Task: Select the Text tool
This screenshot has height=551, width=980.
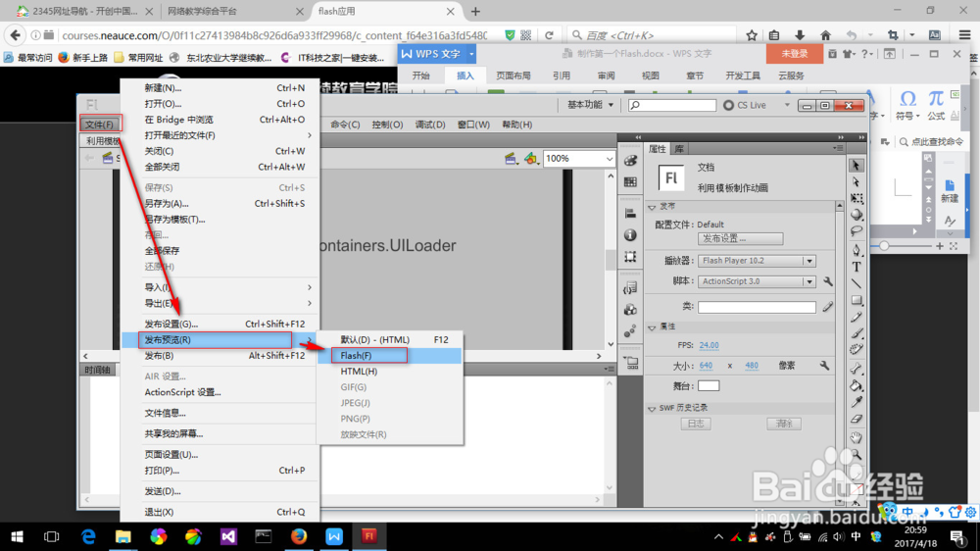Action: [857, 267]
